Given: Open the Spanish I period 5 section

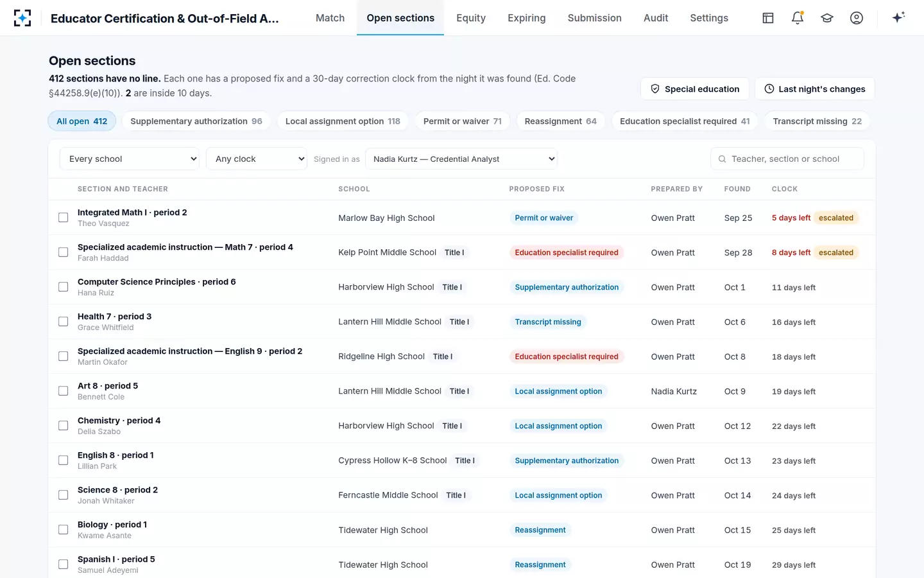Looking at the screenshot, I should 116,559.
